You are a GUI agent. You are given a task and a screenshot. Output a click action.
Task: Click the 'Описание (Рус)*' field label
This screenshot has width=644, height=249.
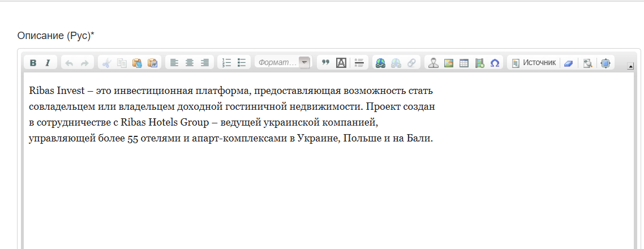[x=56, y=36]
